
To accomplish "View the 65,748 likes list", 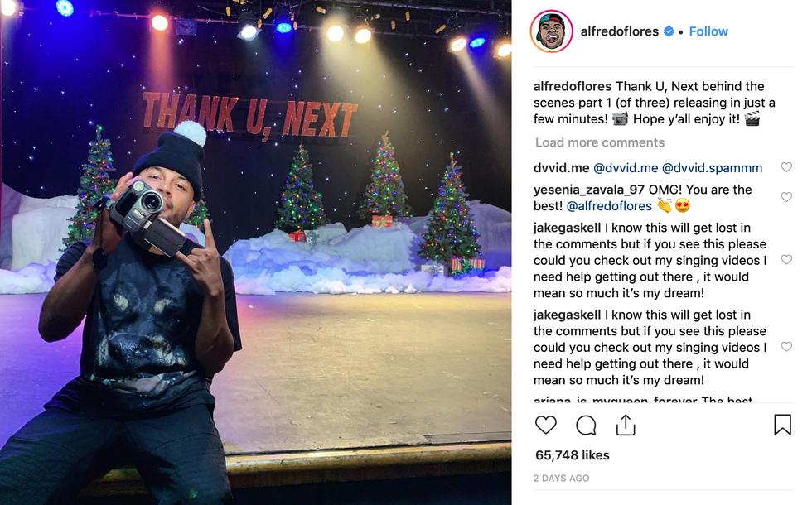I will pos(573,455).
